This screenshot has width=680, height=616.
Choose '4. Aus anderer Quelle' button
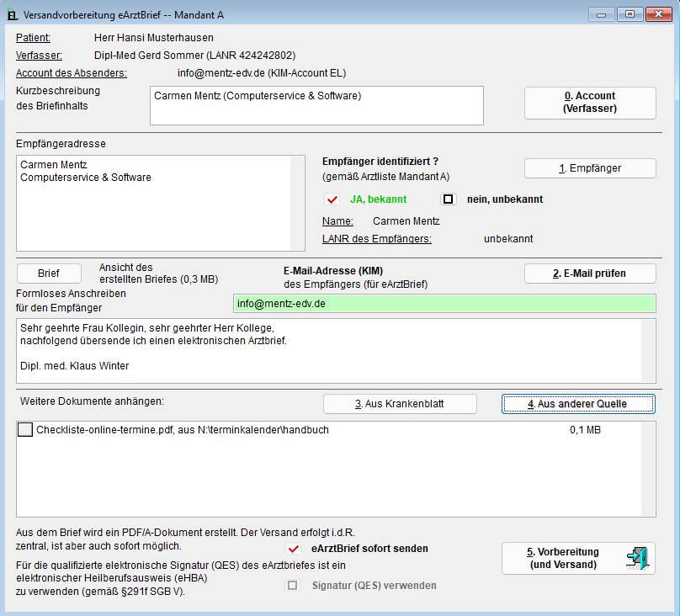tap(576, 404)
